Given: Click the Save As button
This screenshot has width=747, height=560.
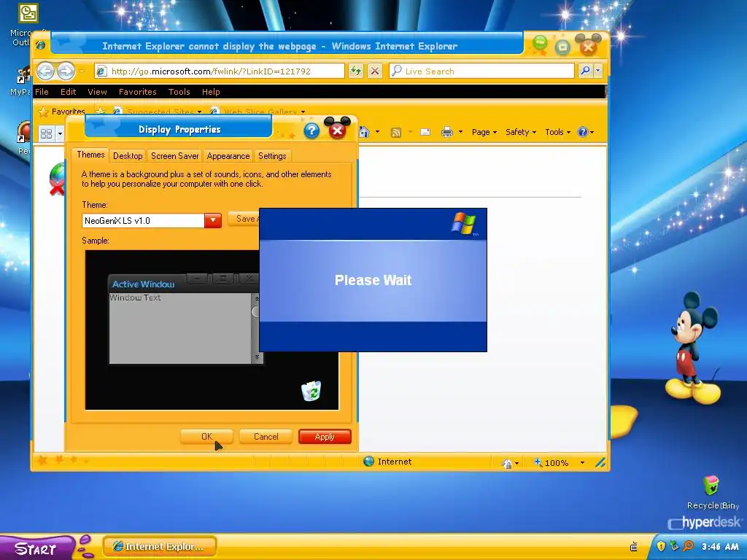Looking at the screenshot, I should click(244, 219).
